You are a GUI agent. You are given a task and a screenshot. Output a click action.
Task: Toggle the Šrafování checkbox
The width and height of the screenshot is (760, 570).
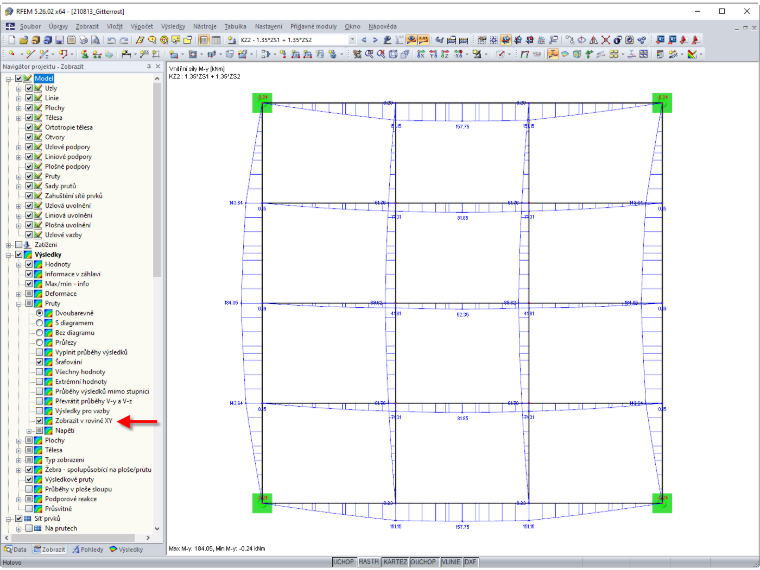click(x=39, y=362)
